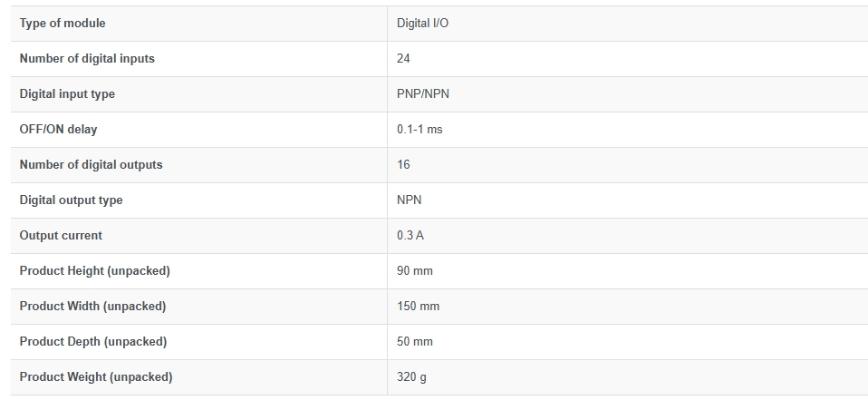Click the 'PNP/NPN' input type value

[x=423, y=94]
